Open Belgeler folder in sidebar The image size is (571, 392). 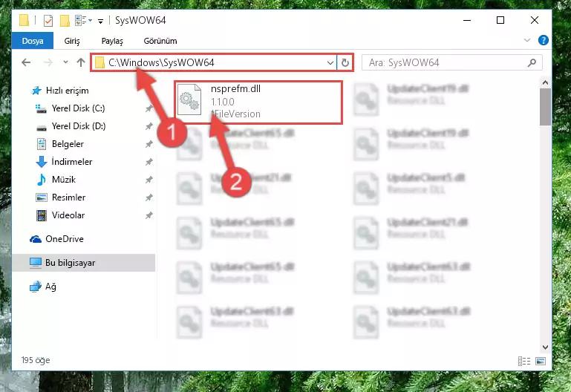(68, 144)
